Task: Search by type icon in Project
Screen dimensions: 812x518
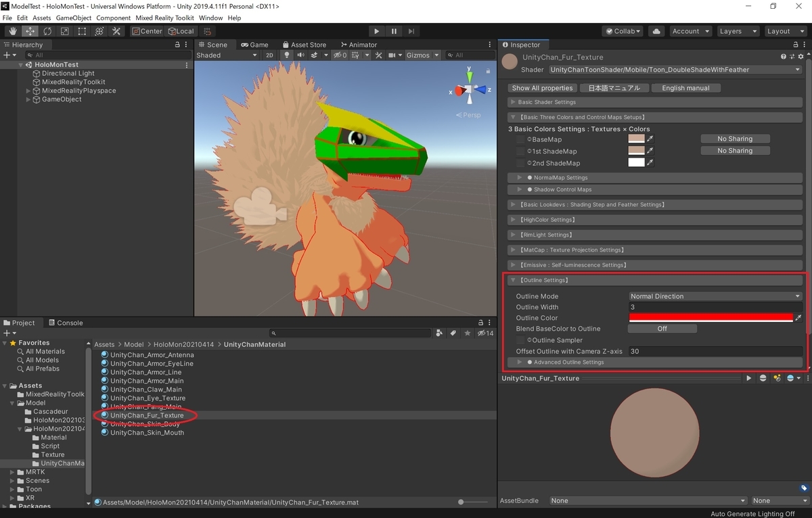Action: 440,333
